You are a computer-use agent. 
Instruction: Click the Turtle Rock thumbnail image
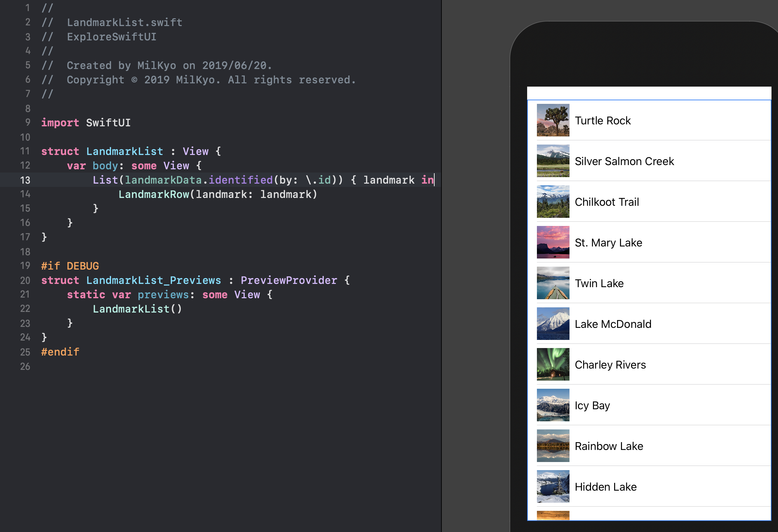pyautogui.click(x=553, y=120)
